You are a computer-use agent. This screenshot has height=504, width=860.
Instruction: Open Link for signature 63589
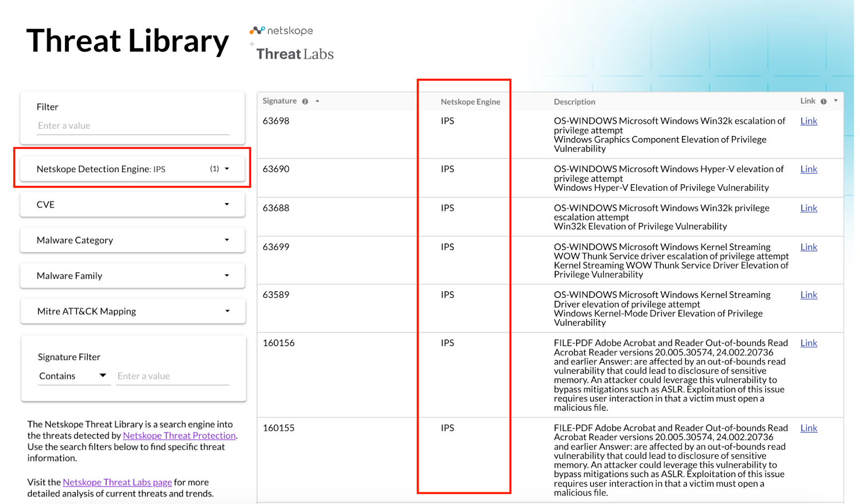click(x=808, y=294)
